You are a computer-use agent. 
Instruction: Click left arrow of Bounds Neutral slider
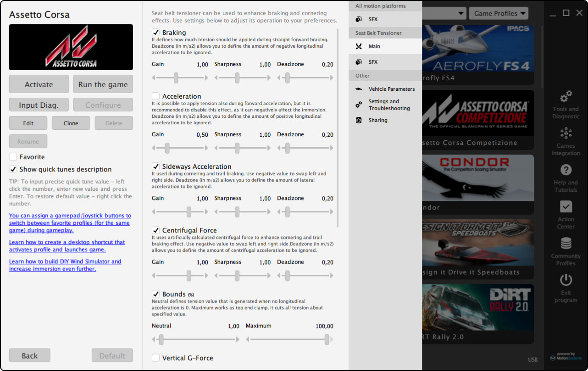click(154, 340)
